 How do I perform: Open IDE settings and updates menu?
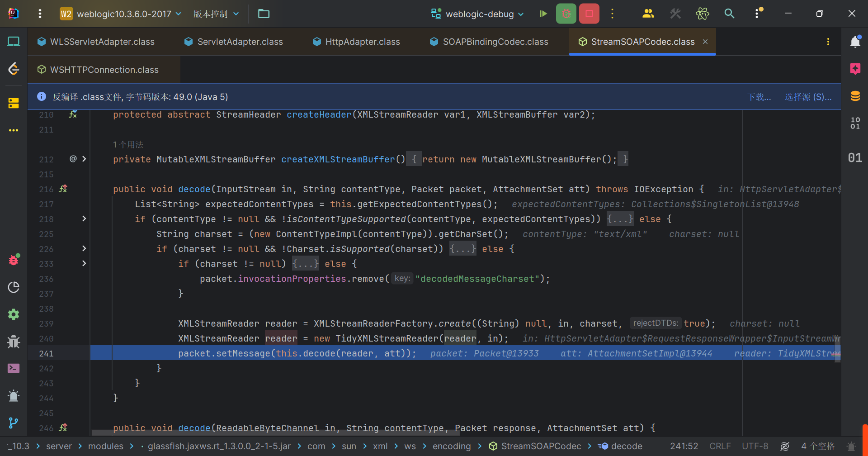[758, 14]
